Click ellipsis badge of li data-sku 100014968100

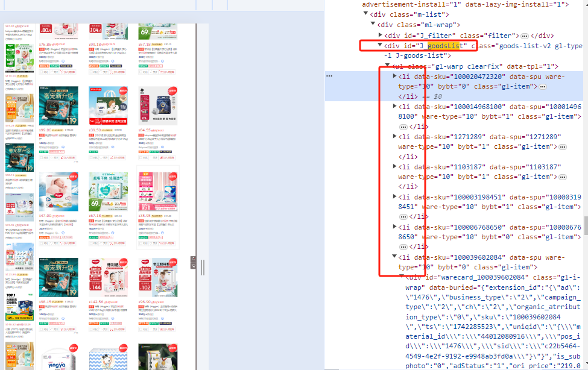click(403, 127)
